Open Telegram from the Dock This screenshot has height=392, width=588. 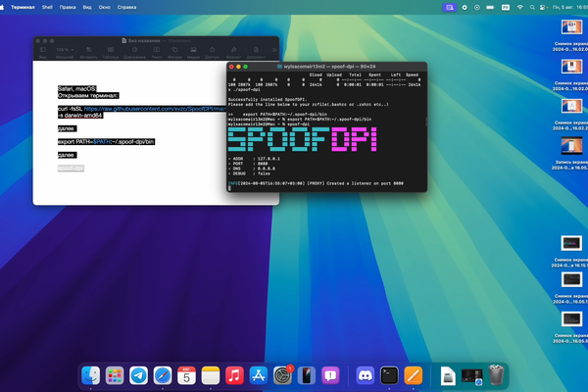click(139, 375)
